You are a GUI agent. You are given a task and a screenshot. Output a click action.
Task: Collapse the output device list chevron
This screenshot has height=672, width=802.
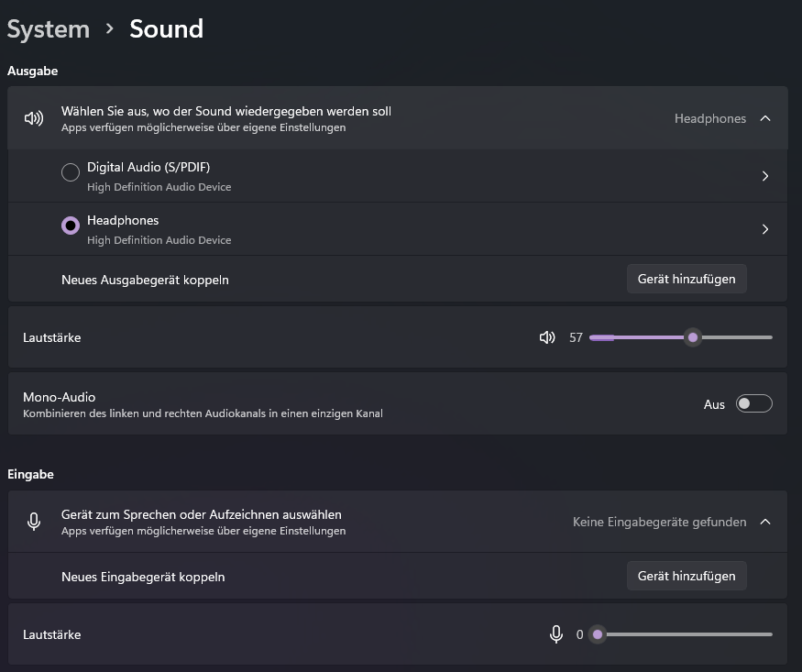[x=765, y=118]
